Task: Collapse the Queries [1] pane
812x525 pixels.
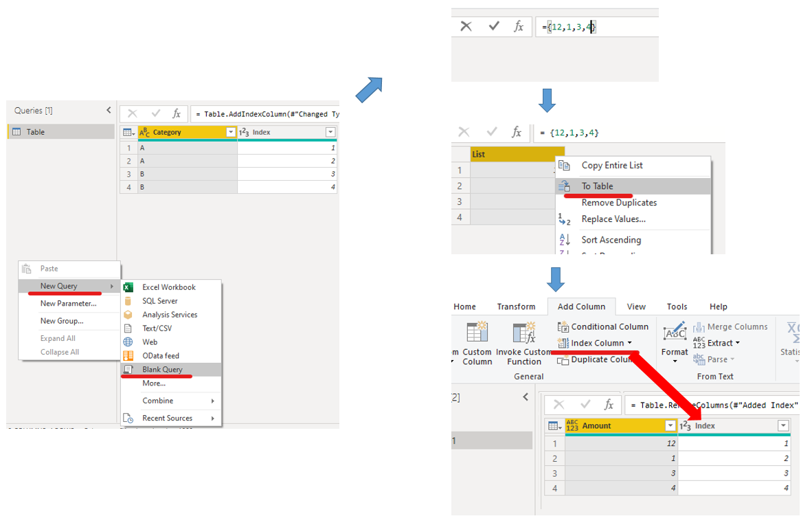Action: (109, 111)
